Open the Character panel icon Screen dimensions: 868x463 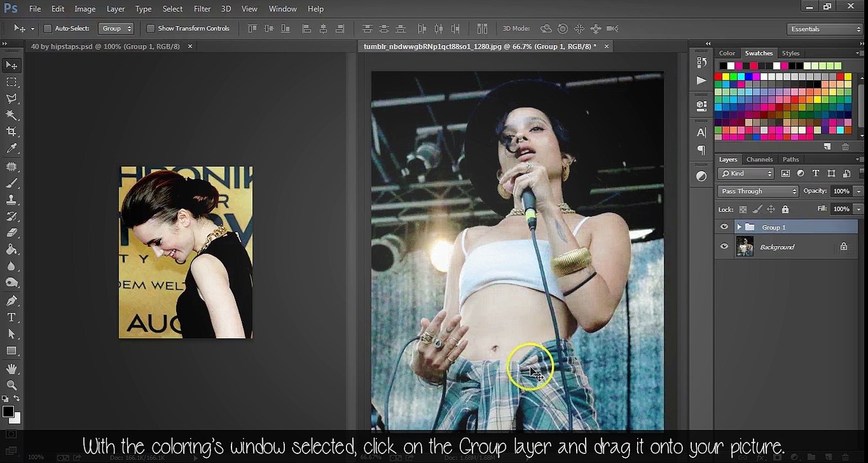tap(701, 133)
